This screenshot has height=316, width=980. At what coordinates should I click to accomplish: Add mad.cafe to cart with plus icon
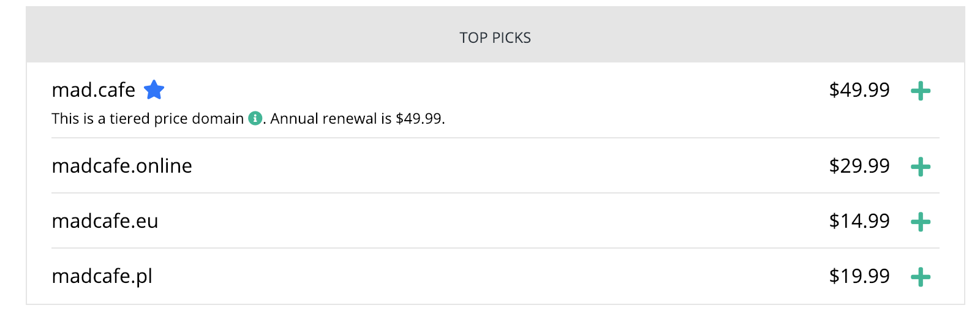921,91
